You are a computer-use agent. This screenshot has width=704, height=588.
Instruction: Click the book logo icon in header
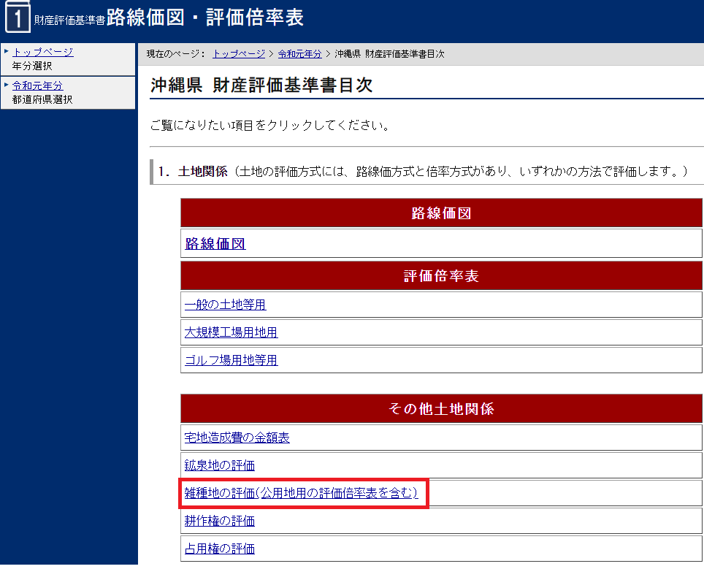pos(18,17)
